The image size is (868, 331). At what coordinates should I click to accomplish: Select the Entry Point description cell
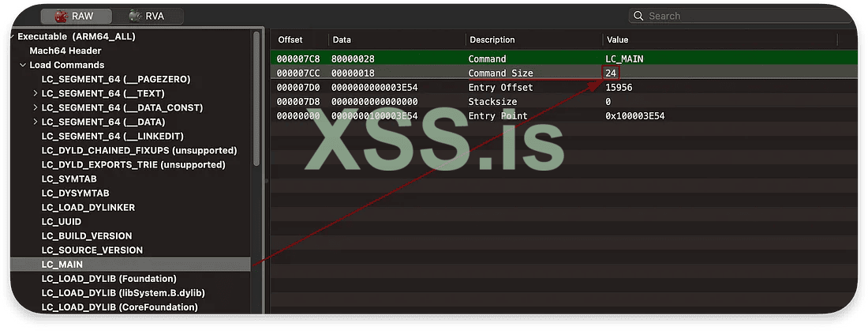click(x=498, y=116)
